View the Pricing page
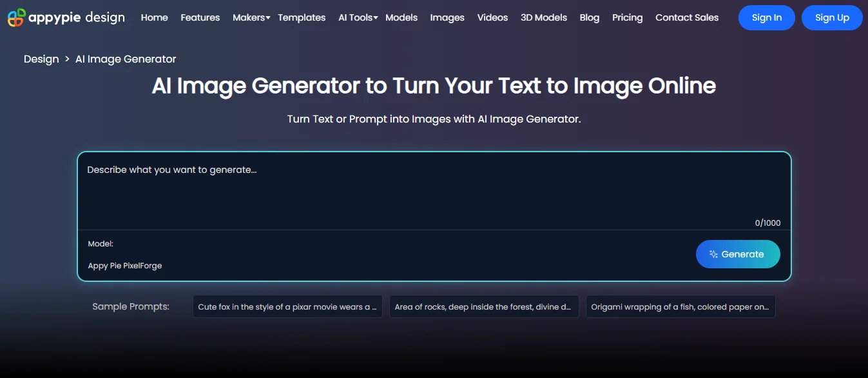 (628, 17)
